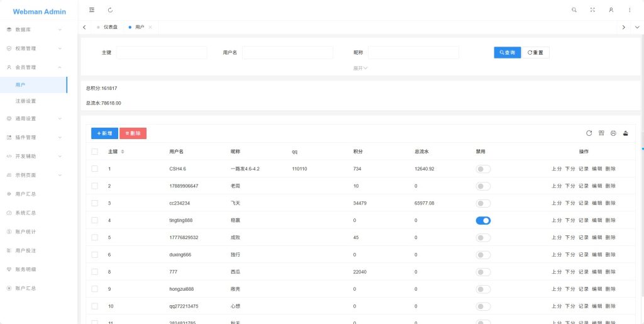Expand more search filters with 展开

(360, 68)
